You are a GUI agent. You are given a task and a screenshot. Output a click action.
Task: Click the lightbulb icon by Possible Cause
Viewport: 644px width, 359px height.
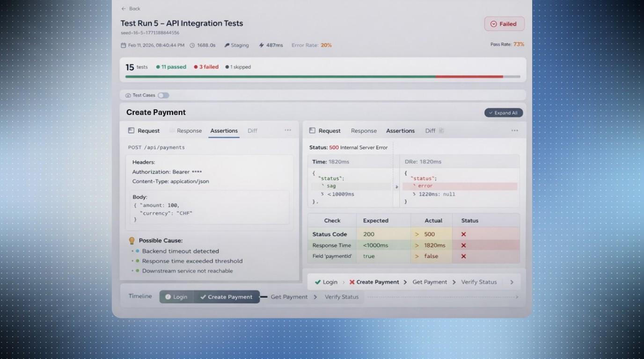pos(132,241)
